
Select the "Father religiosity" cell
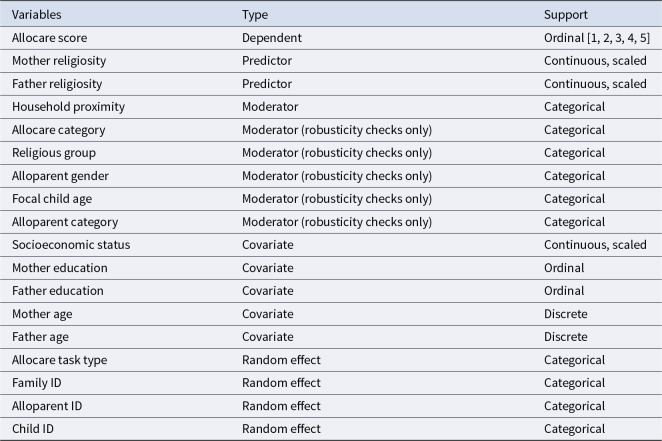[57, 84]
